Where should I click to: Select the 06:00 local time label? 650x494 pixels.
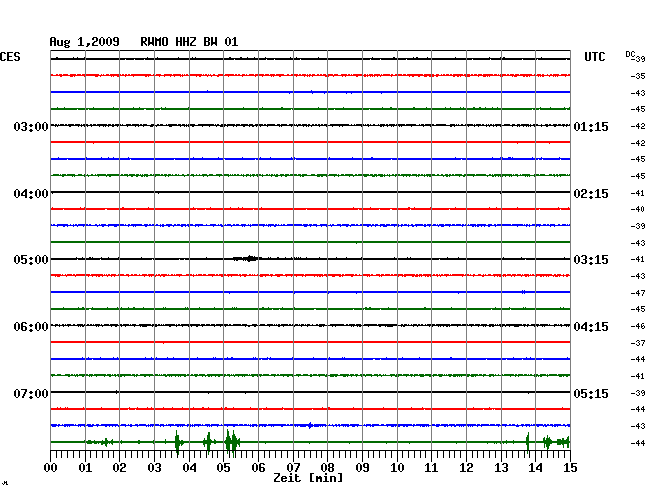pos(31,327)
